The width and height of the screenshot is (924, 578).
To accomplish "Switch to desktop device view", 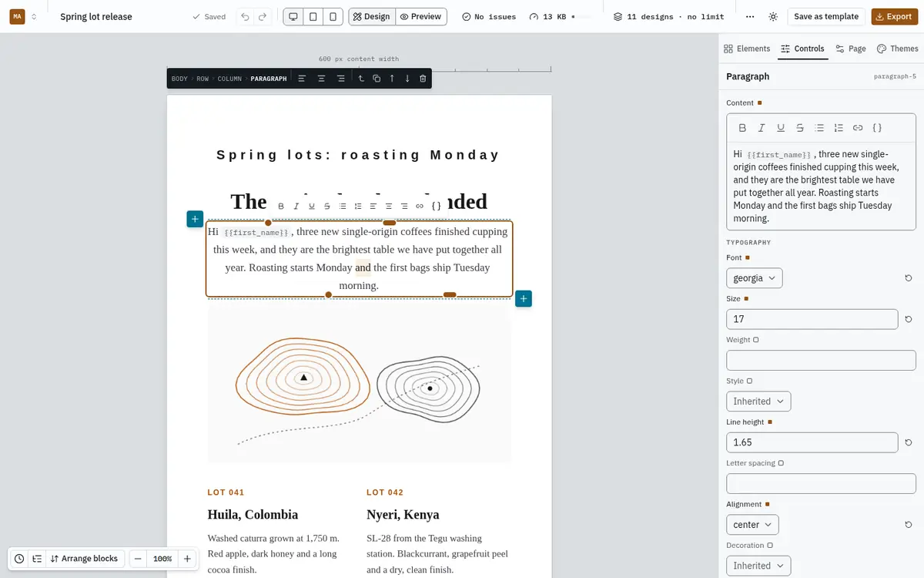I will click(x=293, y=16).
